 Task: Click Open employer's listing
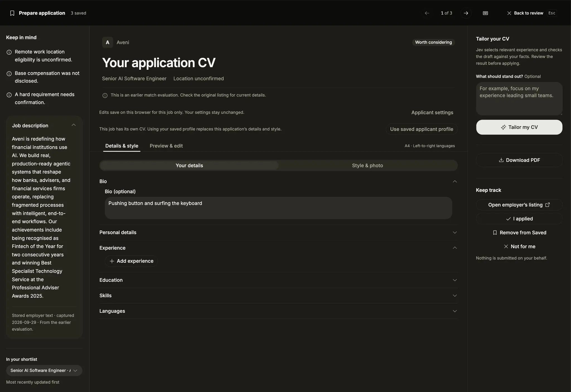pos(519,205)
